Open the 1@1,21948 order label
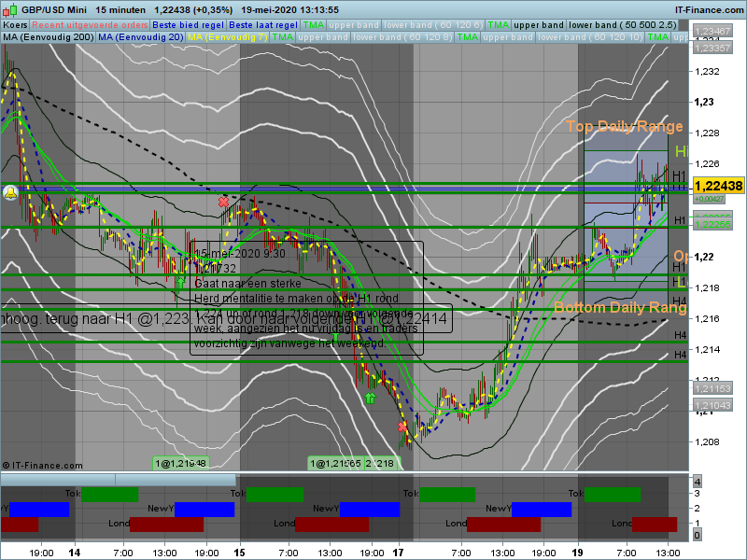 click(x=180, y=463)
